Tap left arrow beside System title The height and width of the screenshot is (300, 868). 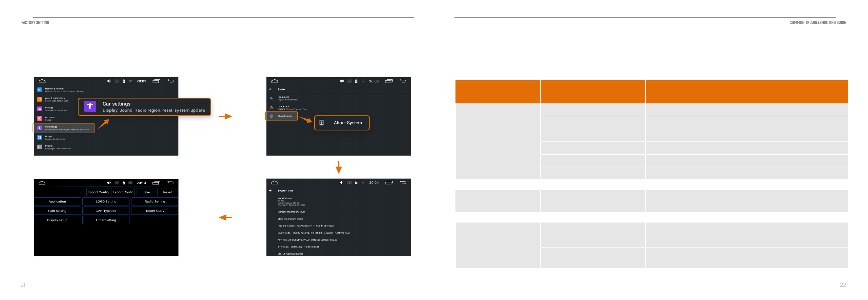270,89
